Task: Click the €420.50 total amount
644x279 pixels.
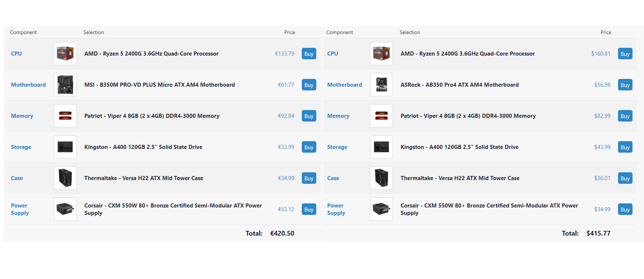Action: point(282,233)
